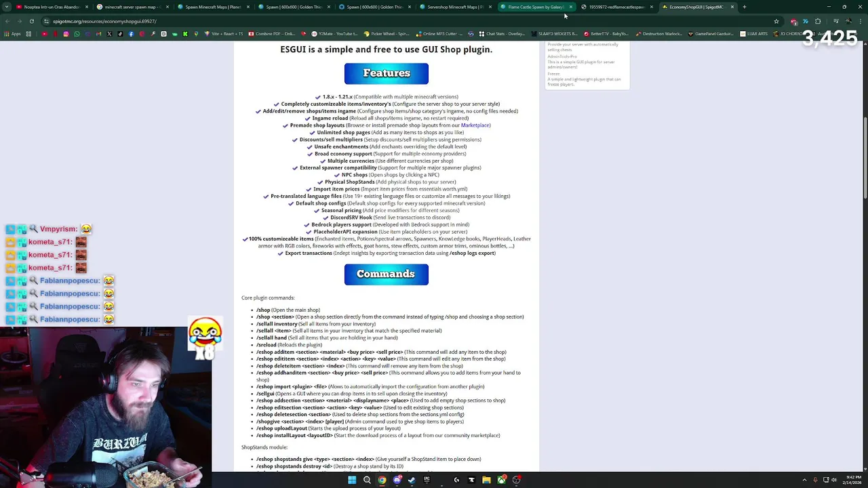Open the Picker Wheel bookmark

click(387, 34)
